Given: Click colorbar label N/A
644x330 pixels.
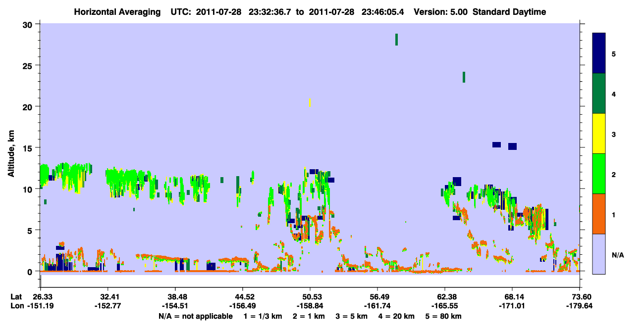Looking at the screenshot, I should tap(617, 254).
